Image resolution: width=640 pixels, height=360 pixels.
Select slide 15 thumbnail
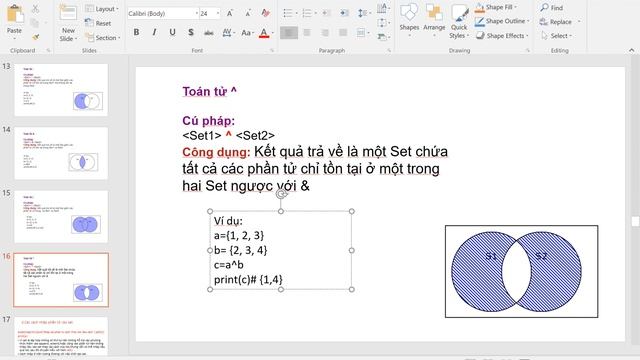click(61, 217)
